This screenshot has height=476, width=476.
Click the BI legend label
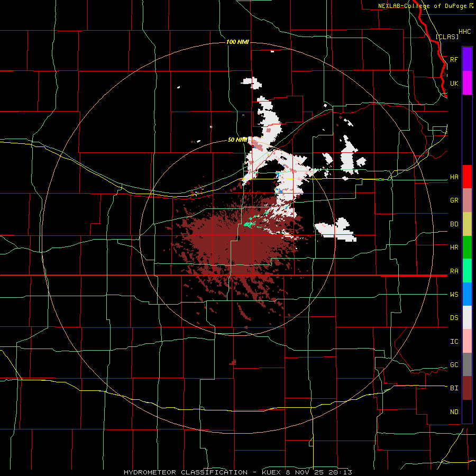(454, 388)
